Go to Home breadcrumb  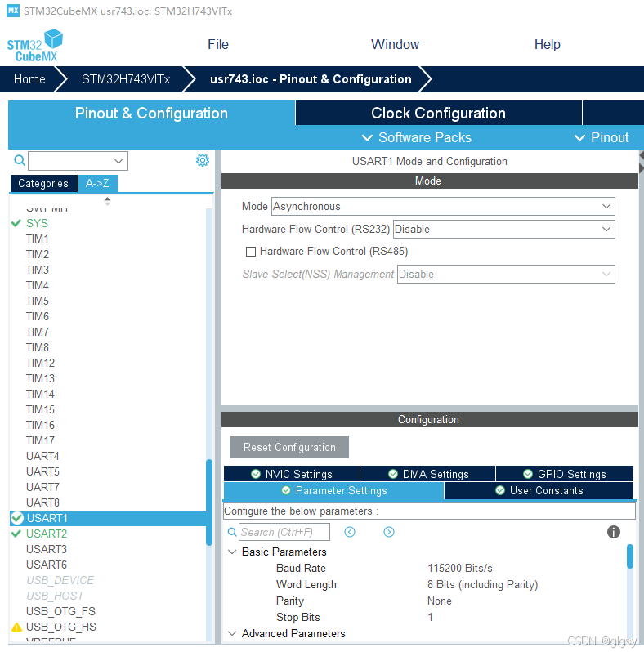[x=29, y=79]
